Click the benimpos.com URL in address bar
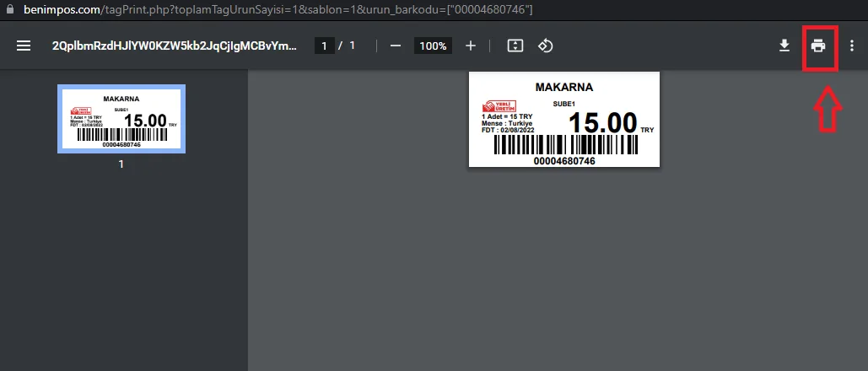Screen dimensions: 868x371 point(278,9)
